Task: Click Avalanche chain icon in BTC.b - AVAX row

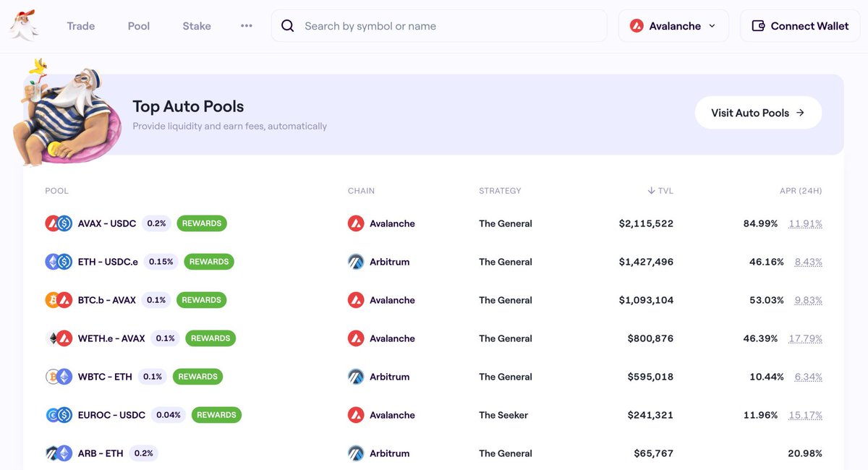Action: click(356, 300)
